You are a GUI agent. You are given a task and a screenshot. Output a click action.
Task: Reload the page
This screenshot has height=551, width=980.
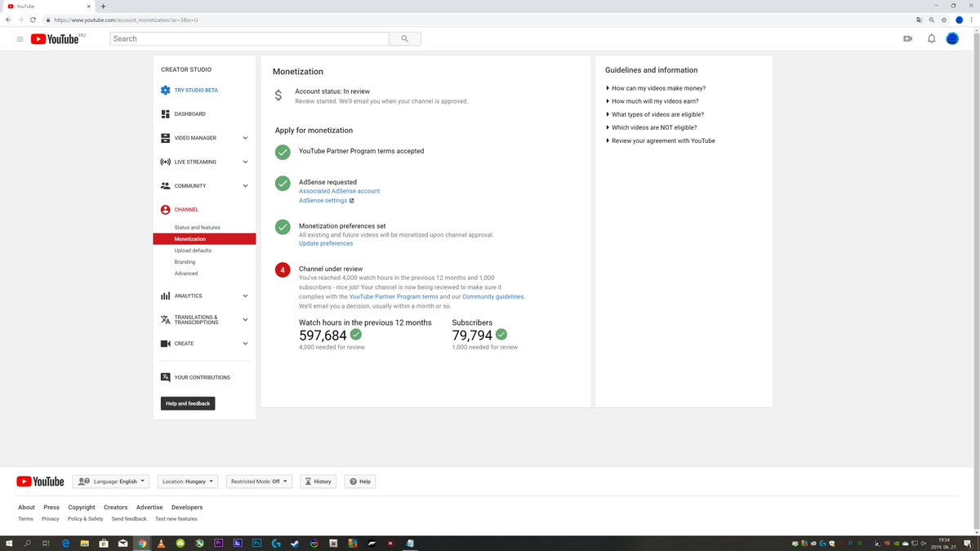point(33,20)
